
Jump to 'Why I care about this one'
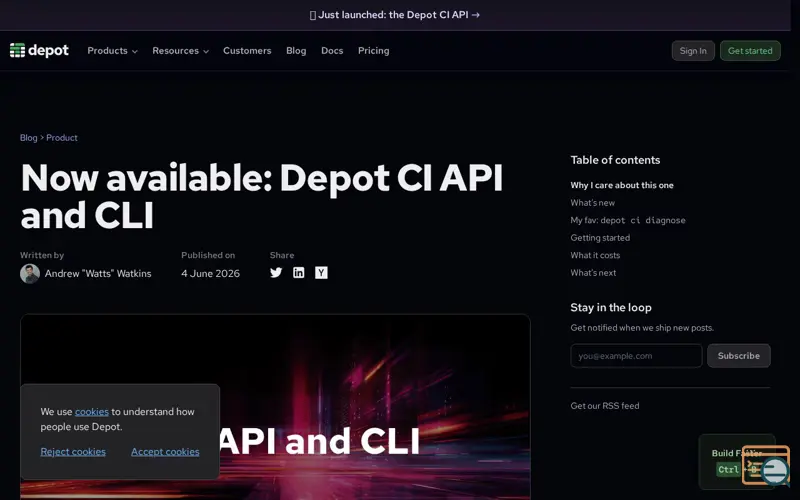tap(622, 185)
